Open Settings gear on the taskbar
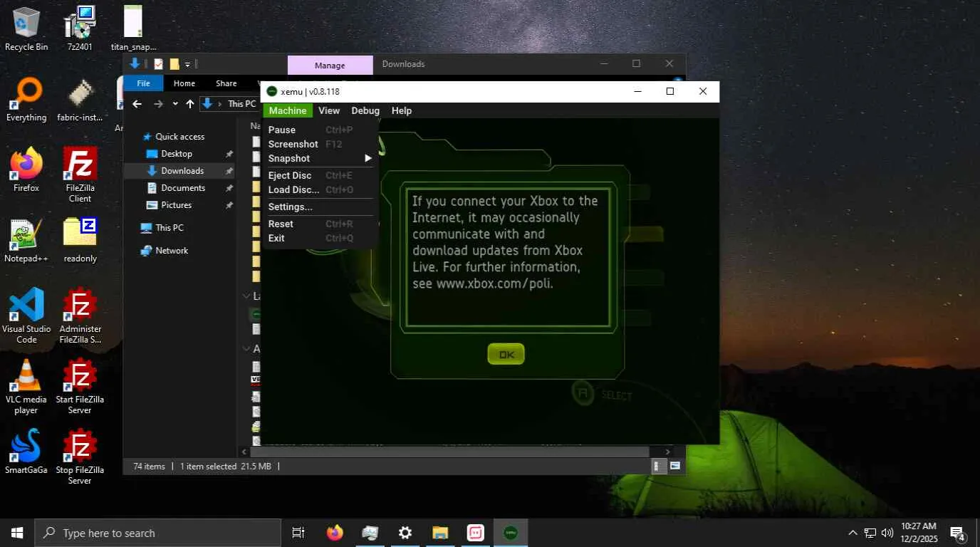980x547 pixels. click(405, 533)
